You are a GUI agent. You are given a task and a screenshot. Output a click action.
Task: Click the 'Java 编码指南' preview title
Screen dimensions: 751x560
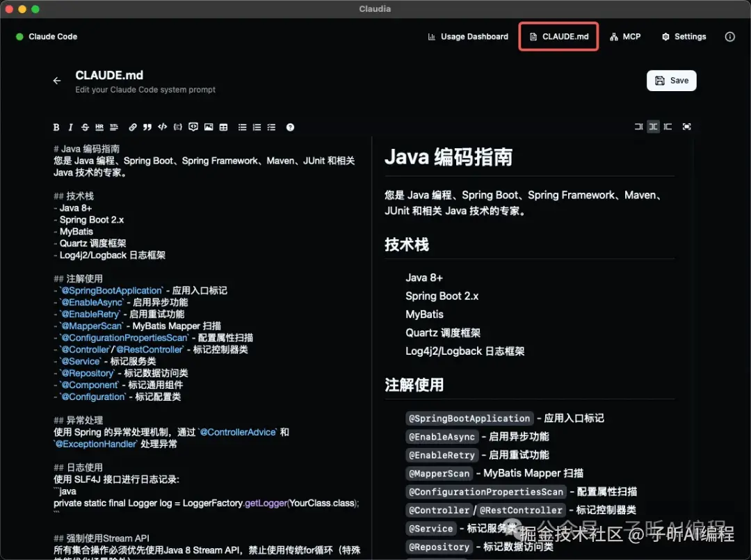coord(449,157)
